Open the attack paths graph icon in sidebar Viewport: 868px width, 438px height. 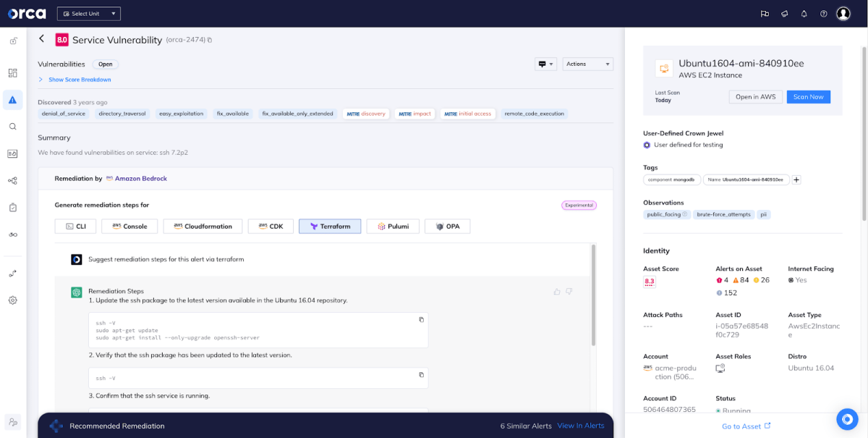pos(12,181)
